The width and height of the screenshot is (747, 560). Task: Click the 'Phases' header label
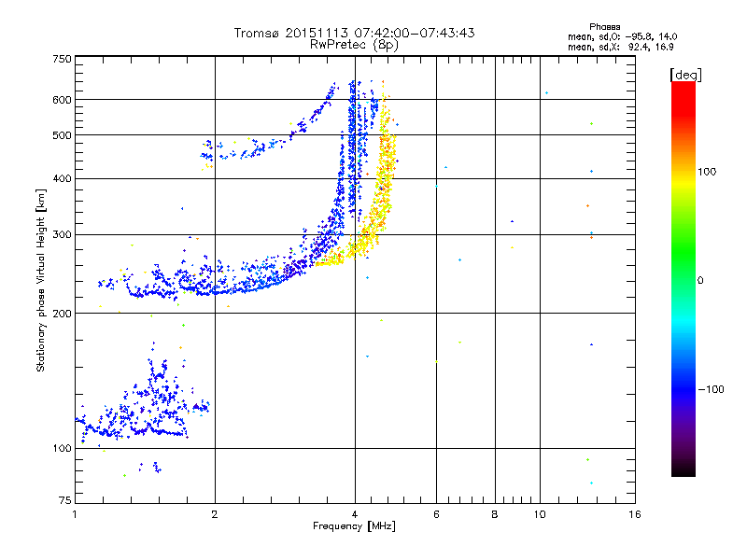coord(604,27)
